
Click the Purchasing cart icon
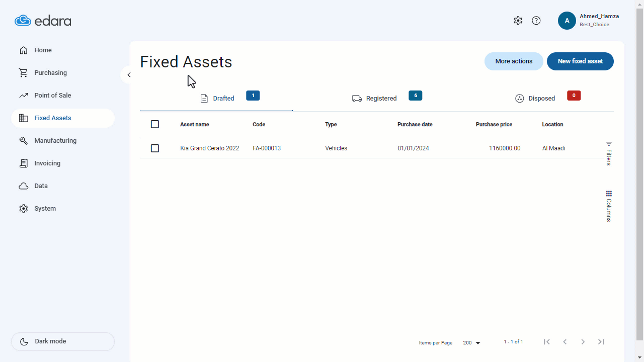(x=24, y=73)
